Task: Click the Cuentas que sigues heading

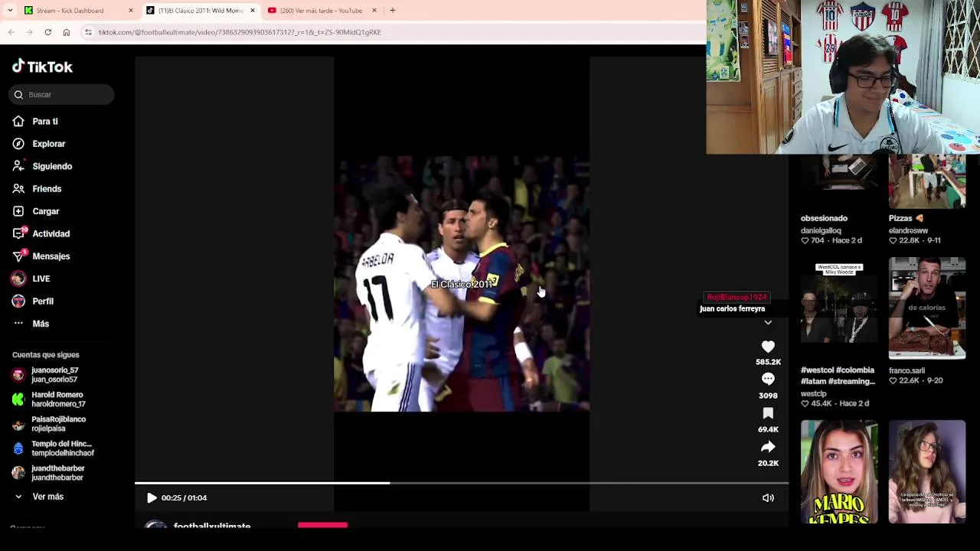Action: coord(46,355)
